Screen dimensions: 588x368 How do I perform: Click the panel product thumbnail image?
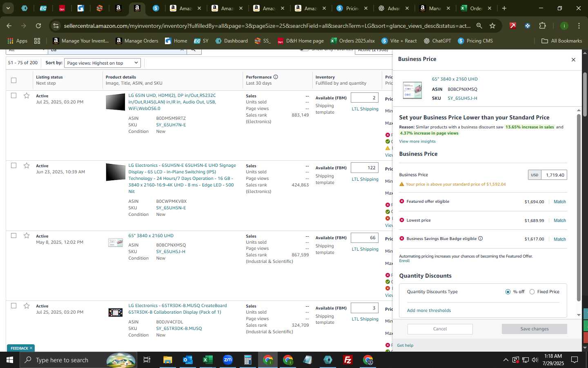(x=412, y=90)
